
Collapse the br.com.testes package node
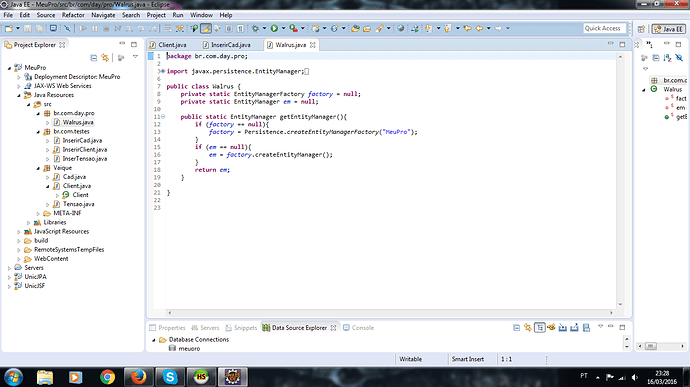[38, 132]
